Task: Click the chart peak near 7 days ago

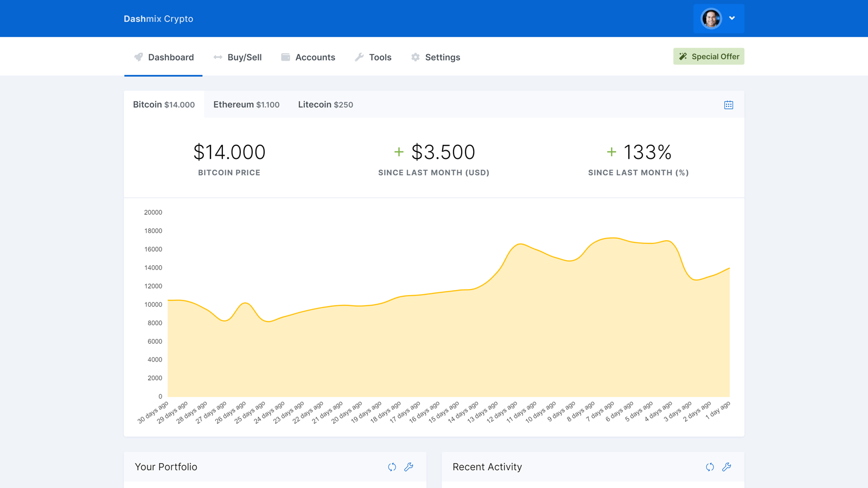Action: (x=613, y=238)
